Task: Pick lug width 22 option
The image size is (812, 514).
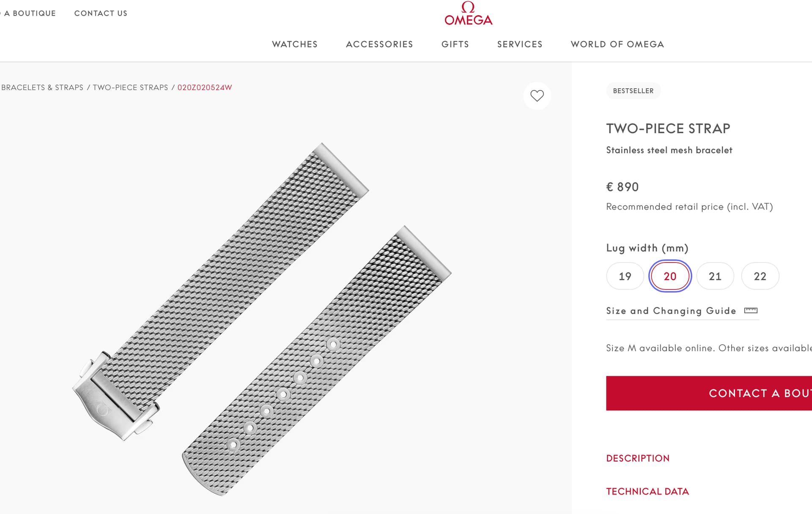Action: point(760,276)
